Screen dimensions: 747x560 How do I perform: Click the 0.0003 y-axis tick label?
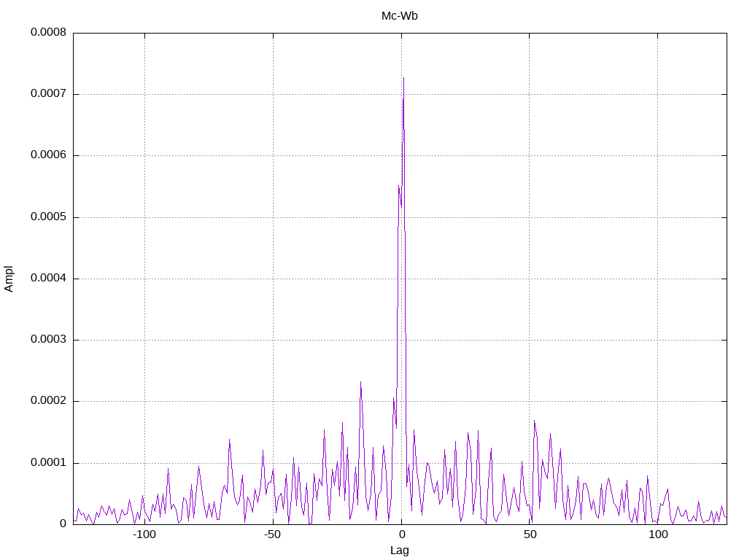tap(48, 340)
